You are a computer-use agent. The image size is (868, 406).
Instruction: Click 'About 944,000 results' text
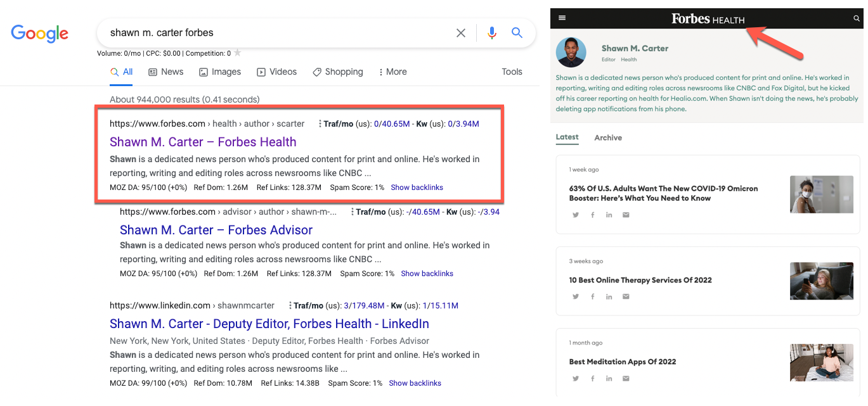(x=185, y=99)
